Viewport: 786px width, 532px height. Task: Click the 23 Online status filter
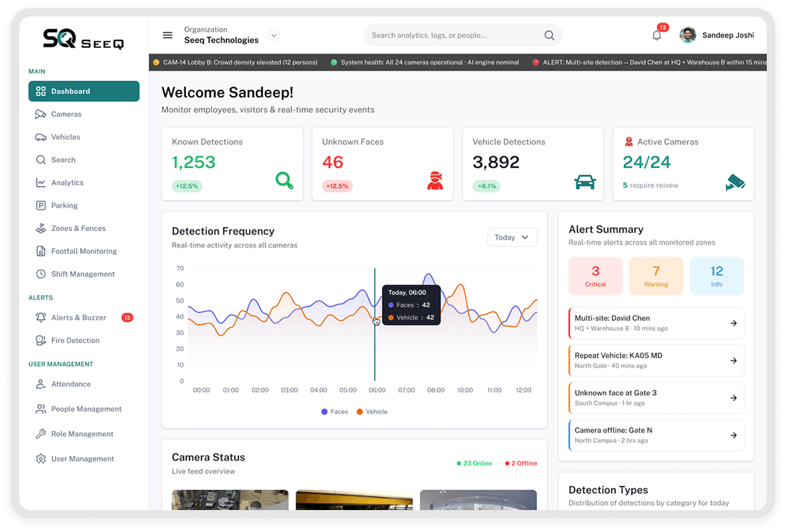coord(474,463)
